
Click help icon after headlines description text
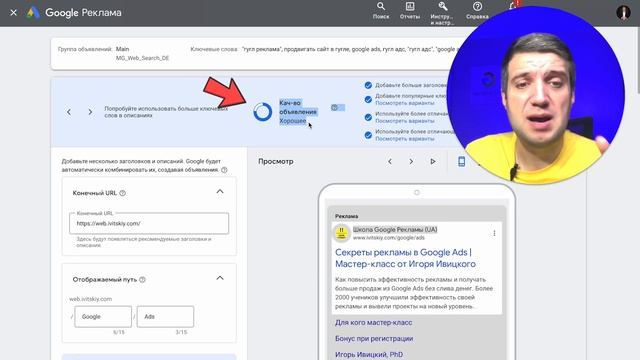click(224, 170)
